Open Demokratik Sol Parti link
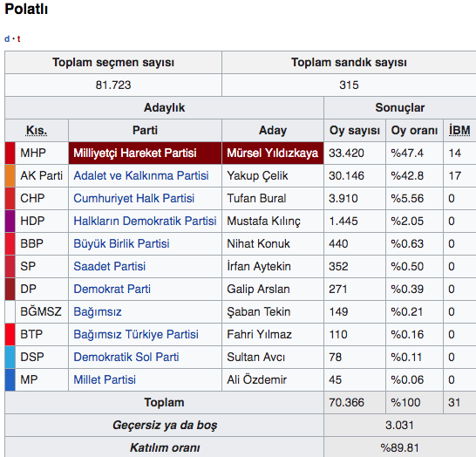The image size is (476, 457). pos(126,357)
